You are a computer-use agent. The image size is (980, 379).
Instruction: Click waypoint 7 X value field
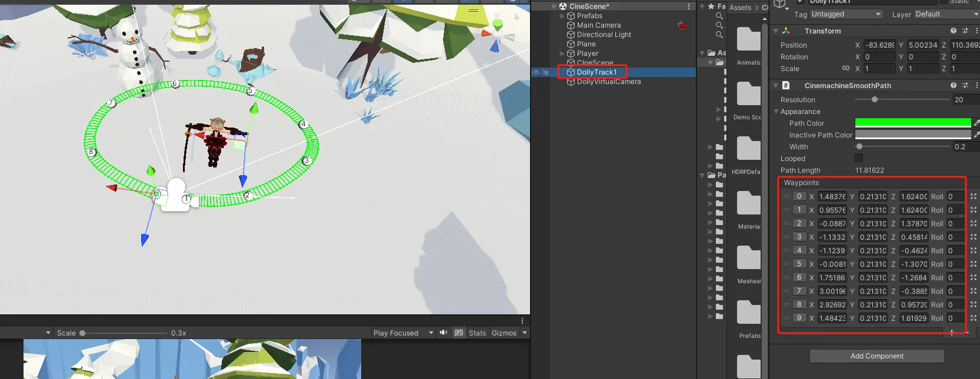(x=832, y=291)
